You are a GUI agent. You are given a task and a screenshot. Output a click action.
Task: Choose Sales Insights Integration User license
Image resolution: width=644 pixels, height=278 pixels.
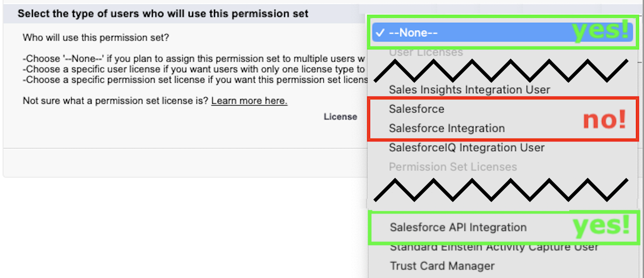[469, 90]
